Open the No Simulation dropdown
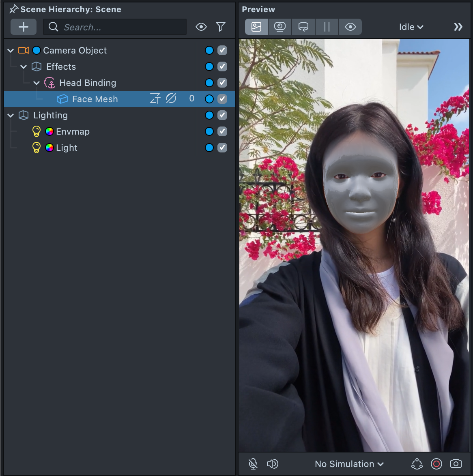This screenshot has width=473, height=476. (x=349, y=464)
